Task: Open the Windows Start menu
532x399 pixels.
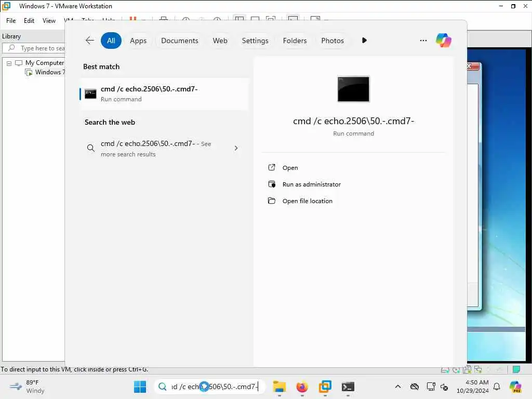Action: [x=140, y=387]
